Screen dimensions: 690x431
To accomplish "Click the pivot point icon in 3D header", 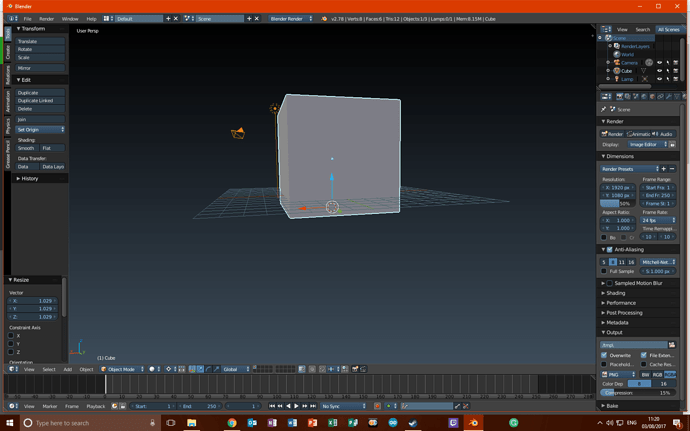I will [169, 369].
